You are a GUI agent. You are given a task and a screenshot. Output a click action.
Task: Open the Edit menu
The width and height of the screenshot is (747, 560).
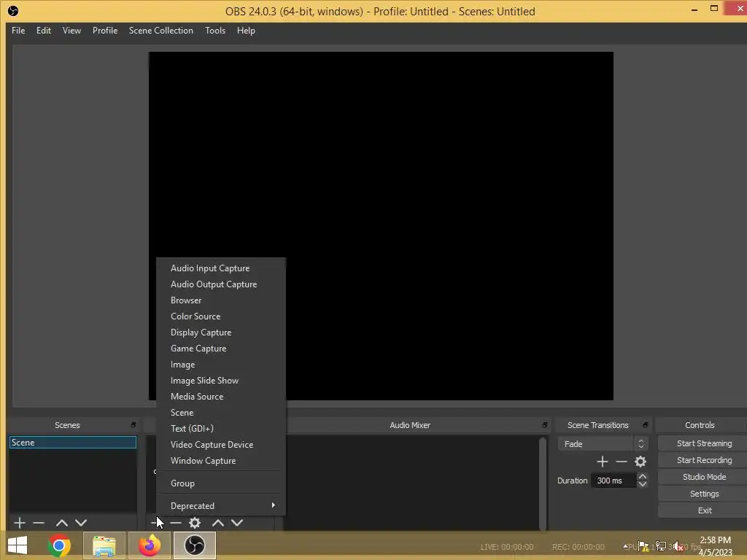[x=43, y=31]
